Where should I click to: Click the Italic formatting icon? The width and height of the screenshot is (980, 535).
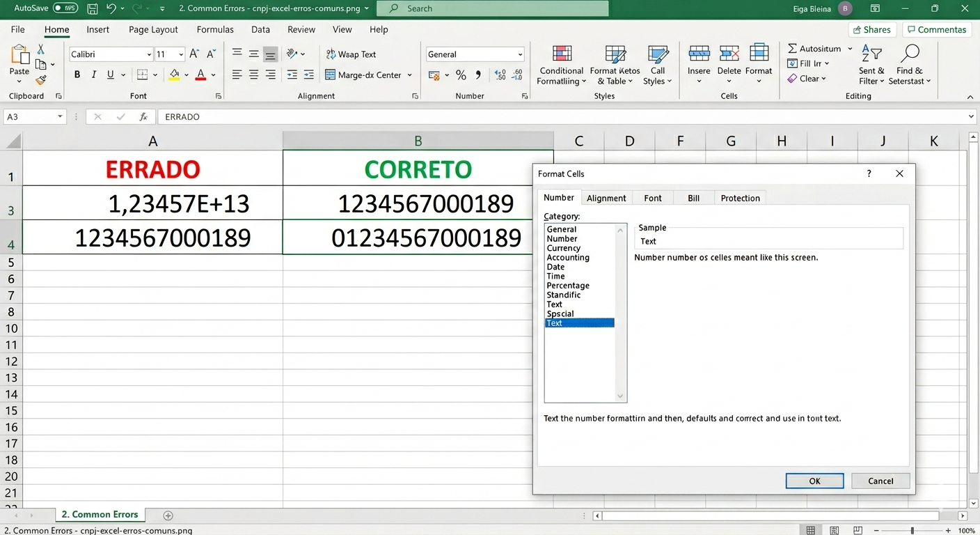coord(94,75)
